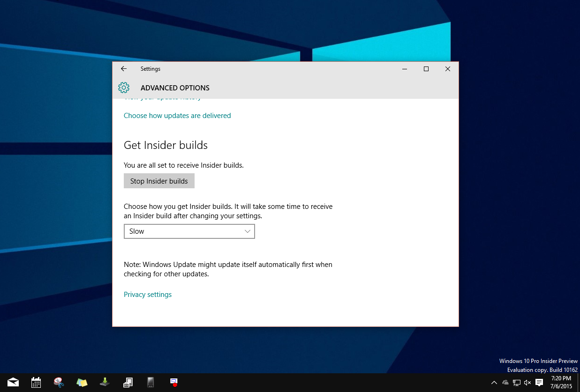Open the Mail app from the taskbar
Image resolution: width=580 pixels, height=392 pixels.
tap(13, 382)
